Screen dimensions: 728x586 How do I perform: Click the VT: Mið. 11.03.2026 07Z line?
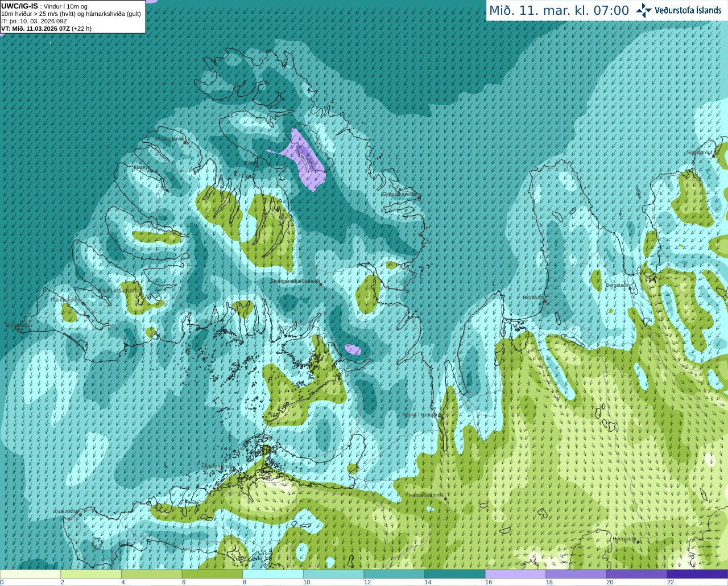pyautogui.click(x=46, y=28)
